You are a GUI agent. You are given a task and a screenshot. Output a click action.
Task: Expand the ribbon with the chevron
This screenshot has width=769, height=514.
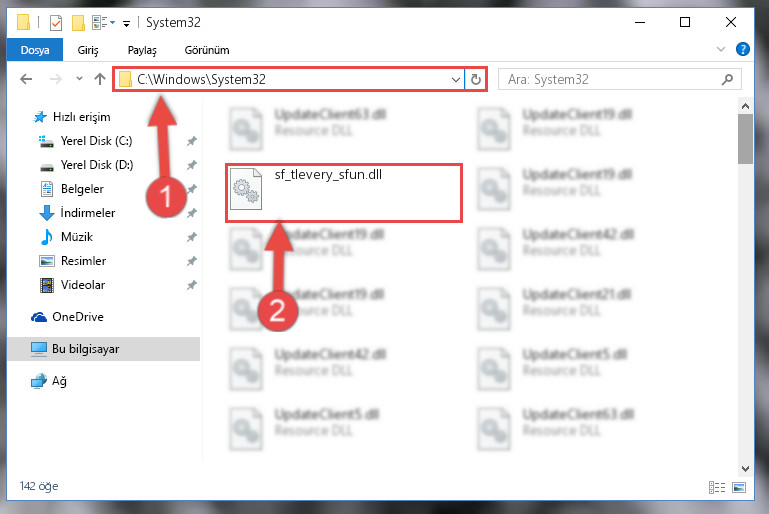click(x=720, y=49)
